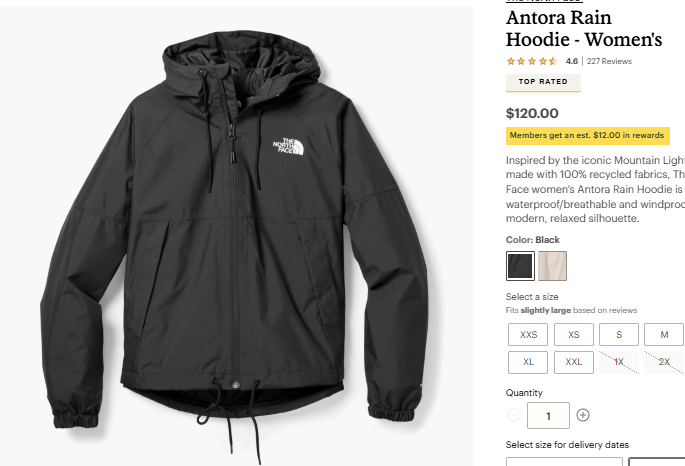Decrease quantity with the minus icon
Image resolution: width=685 pixels, height=466 pixels.
[514, 415]
